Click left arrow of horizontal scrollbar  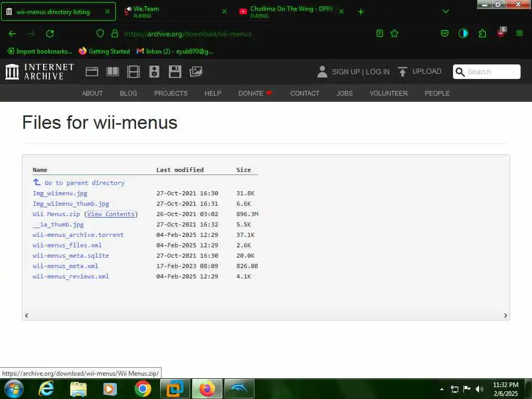26,315
